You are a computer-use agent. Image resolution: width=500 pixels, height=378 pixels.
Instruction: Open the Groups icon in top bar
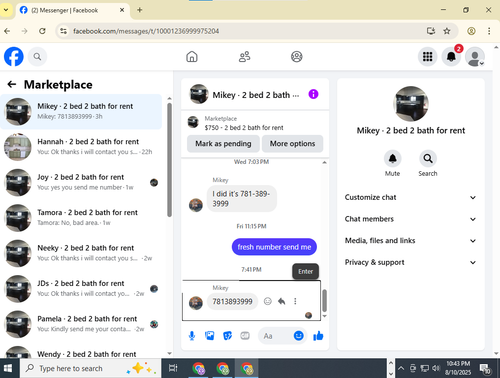click(296, 57)
